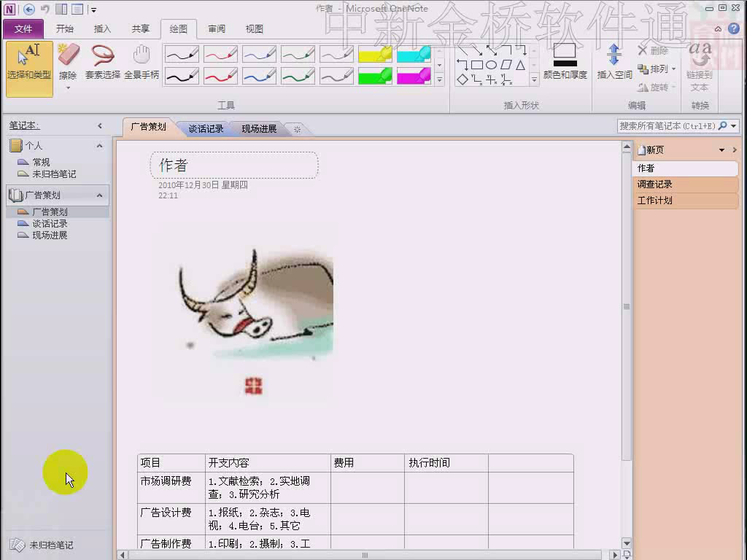Insert a parallelogram shape
The height and width of the screenshot is (560, 747).
click(506, 65)
